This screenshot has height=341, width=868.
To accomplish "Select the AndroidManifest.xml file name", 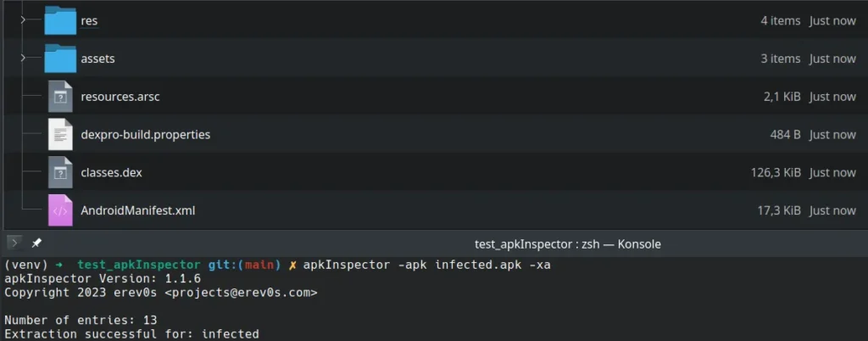I will click(138, 210).
